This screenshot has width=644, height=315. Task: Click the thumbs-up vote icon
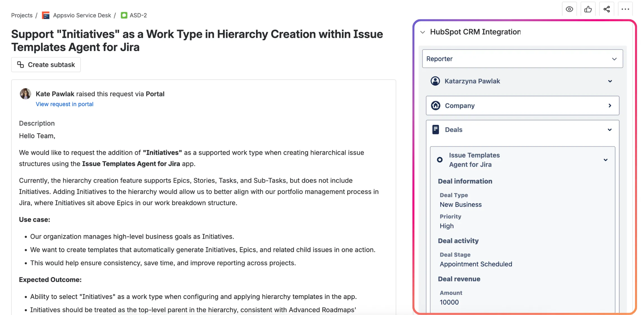coord(588,9)
